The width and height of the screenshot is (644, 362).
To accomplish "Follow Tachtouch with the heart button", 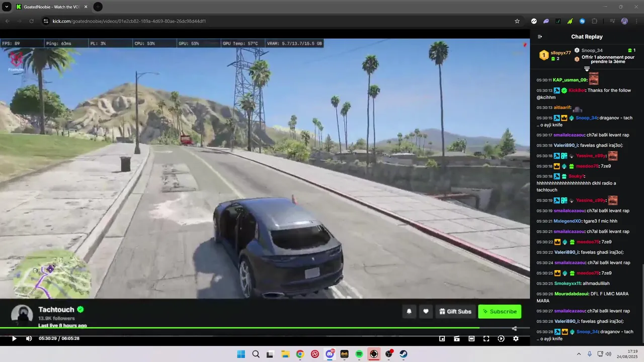I will [426, 312].
